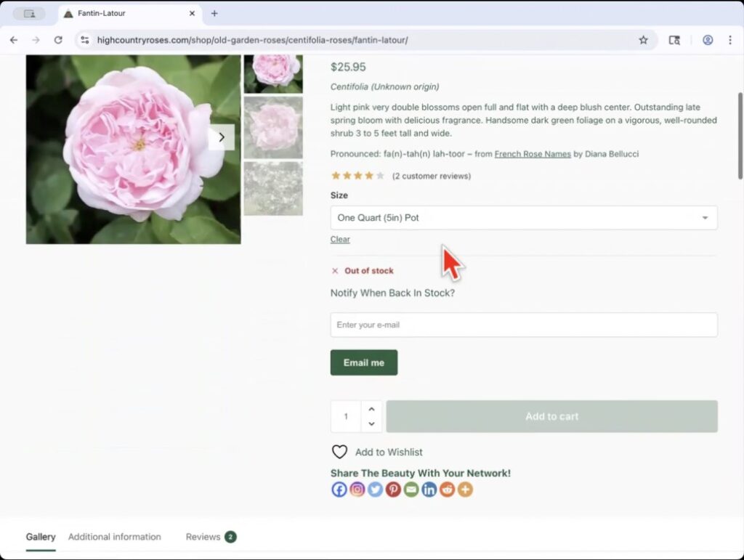Image resolution: width=744 pixels, height=560 pixels.
Task: Share on LinkedIn
Action: (x=429, y=490)
